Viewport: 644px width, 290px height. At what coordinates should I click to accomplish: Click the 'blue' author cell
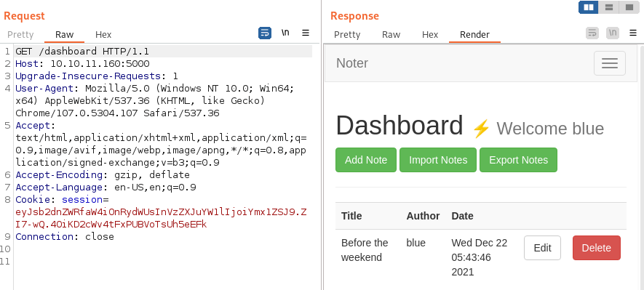click(x=416, y=243)
